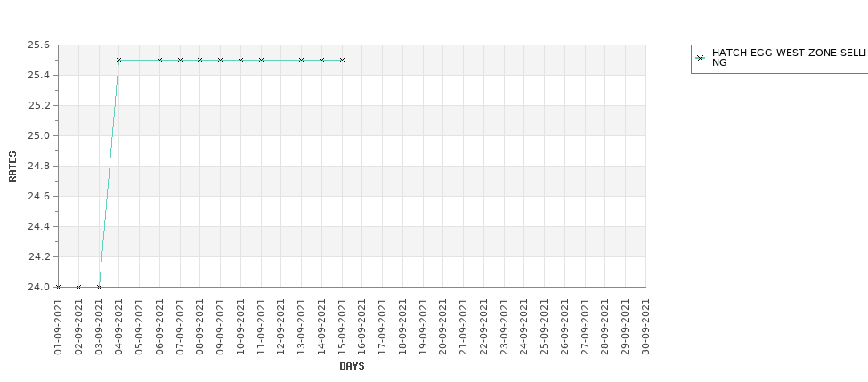Click the 28-09-2021 date label
Screen dimensions: 868x382
coord(605,327)
